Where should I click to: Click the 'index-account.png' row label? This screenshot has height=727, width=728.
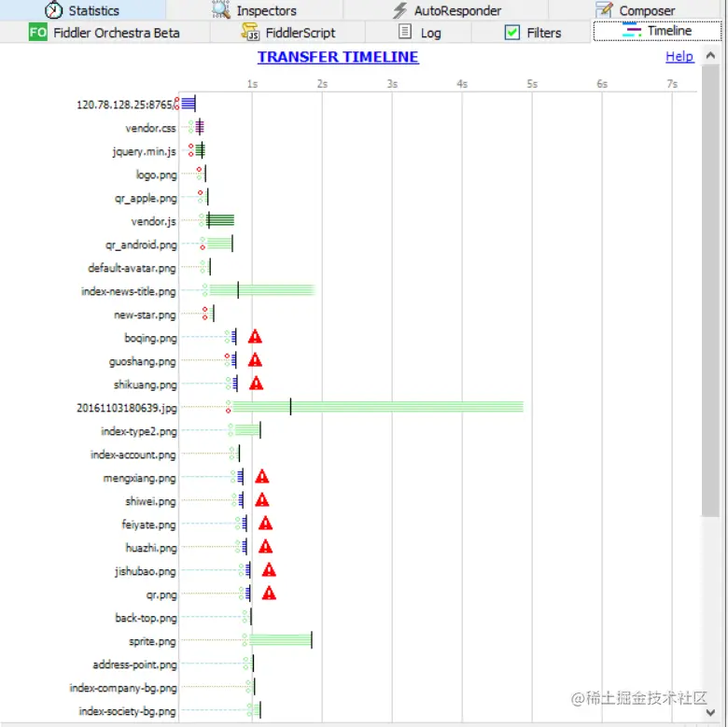pyautogui.click(x=133, y=454)
